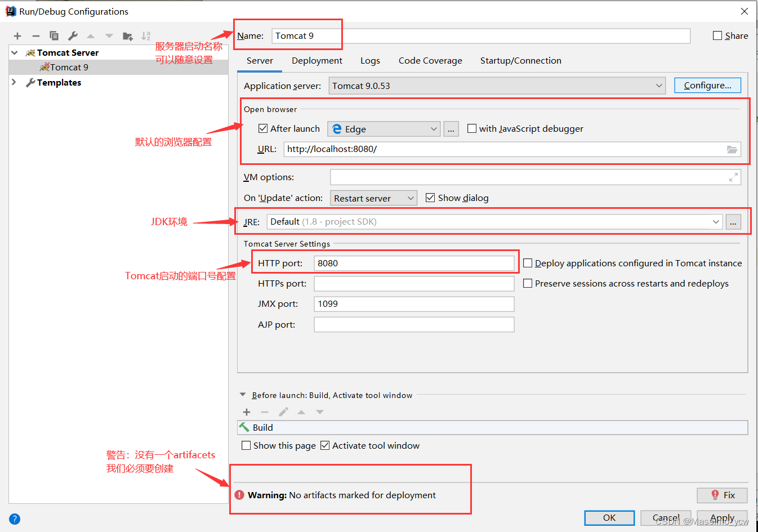Collapse Tomcat Server tree node
This screenshot has height=532, width=758.
(x=15, y=52)
